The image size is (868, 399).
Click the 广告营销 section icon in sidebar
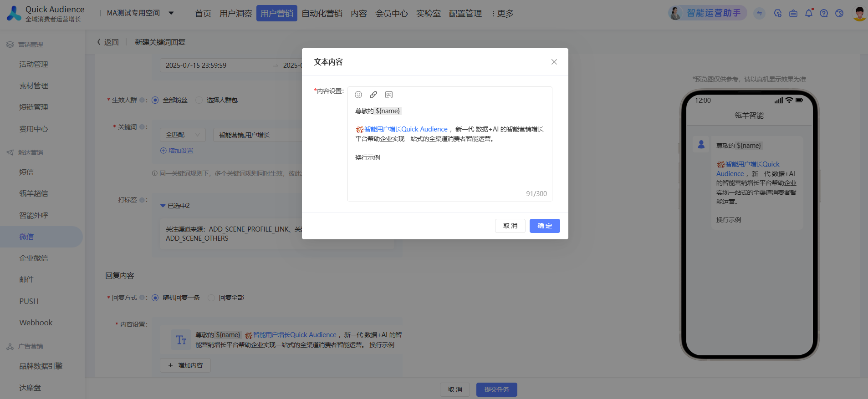tap(10, 346)
